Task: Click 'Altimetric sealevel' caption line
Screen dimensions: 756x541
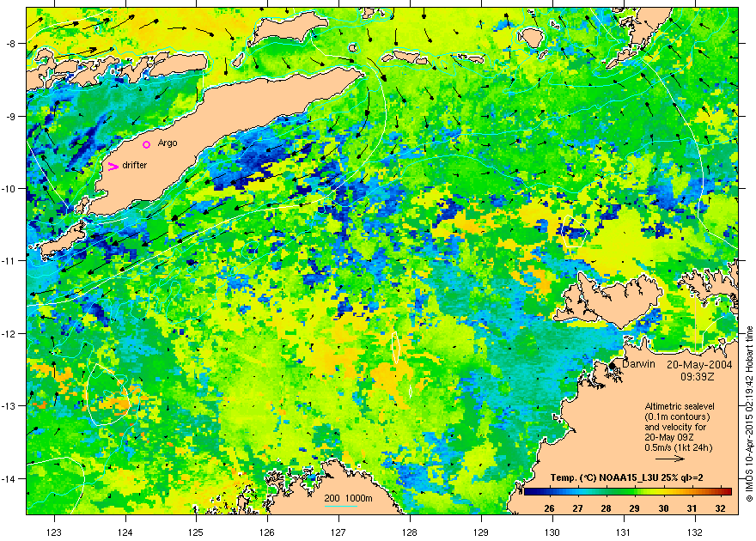Action: 680,406
